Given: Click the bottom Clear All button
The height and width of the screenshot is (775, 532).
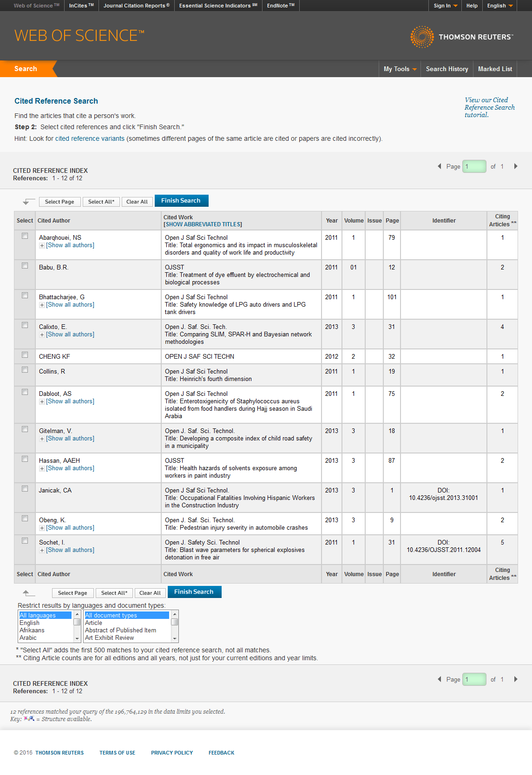Looking at the screenshot, I should 150,593.
